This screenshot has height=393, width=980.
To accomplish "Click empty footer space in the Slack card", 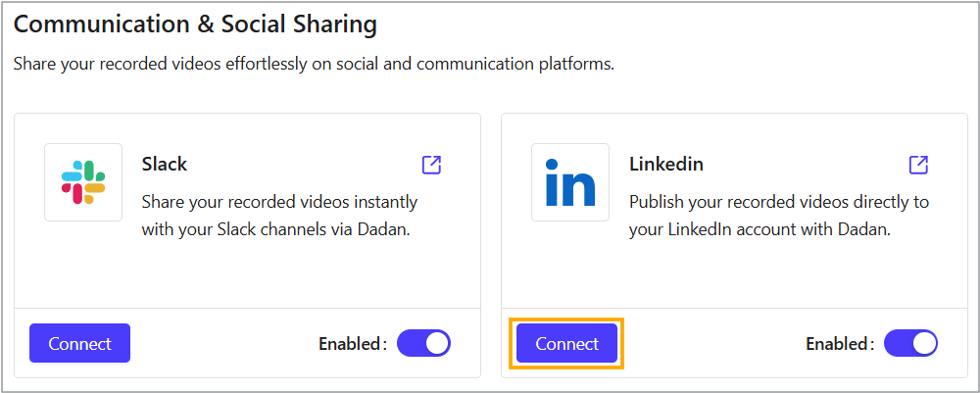I will (223, 343).
